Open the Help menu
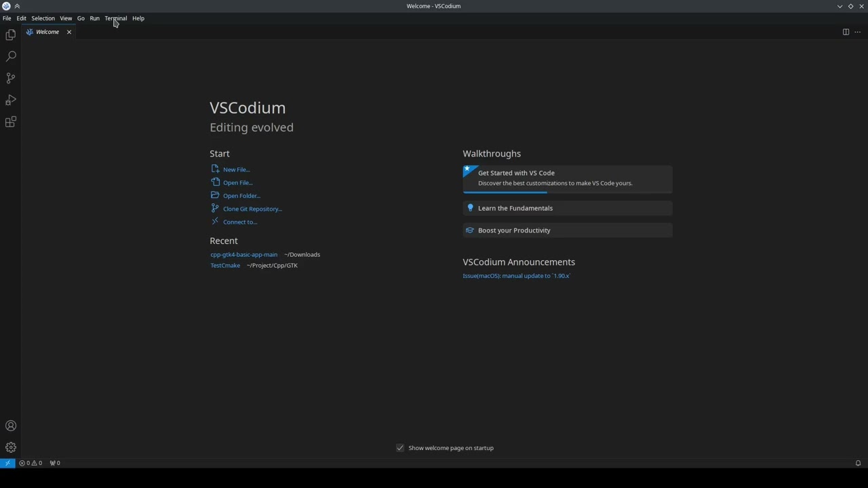Viewport: 868px width, 488px height. (x=138, y=18)
